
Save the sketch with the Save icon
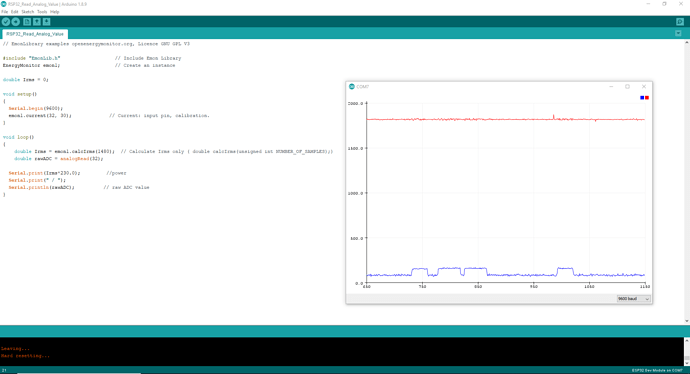click(x=46, y=22)
